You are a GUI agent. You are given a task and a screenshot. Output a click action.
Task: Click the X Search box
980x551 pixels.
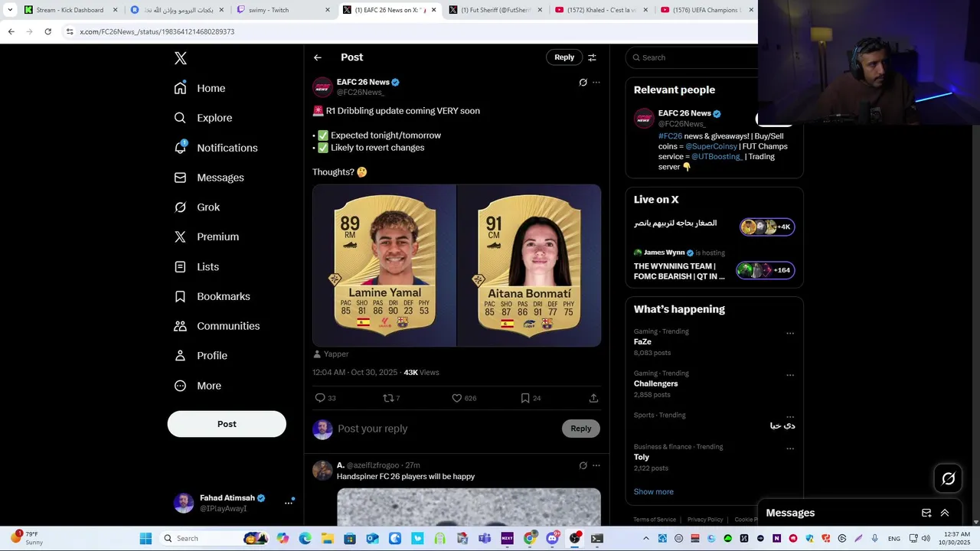click(x=693, y=57)
